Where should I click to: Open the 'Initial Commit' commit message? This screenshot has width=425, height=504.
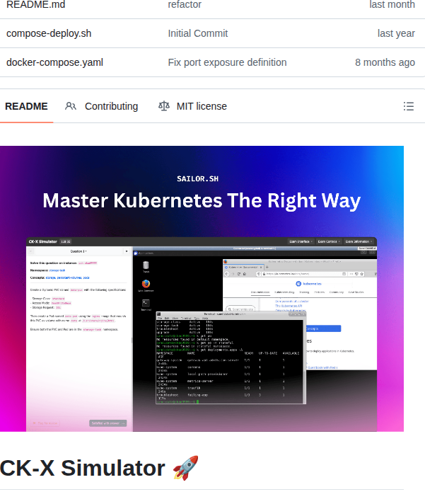[198, 33]
